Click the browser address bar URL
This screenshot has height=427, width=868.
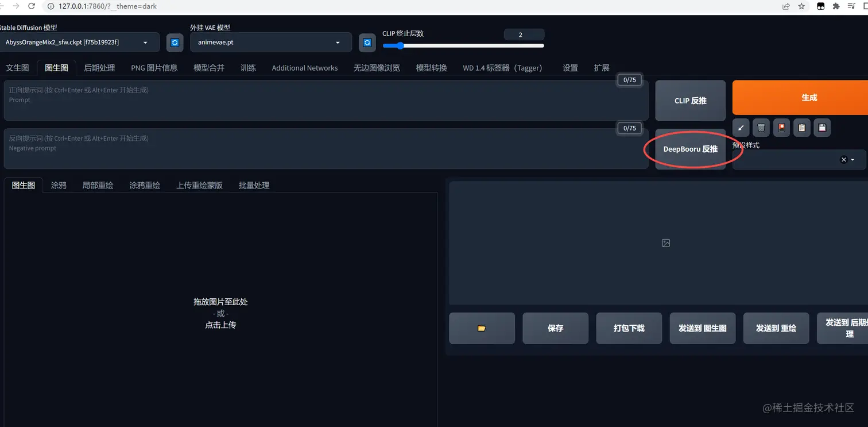[107, 6]
